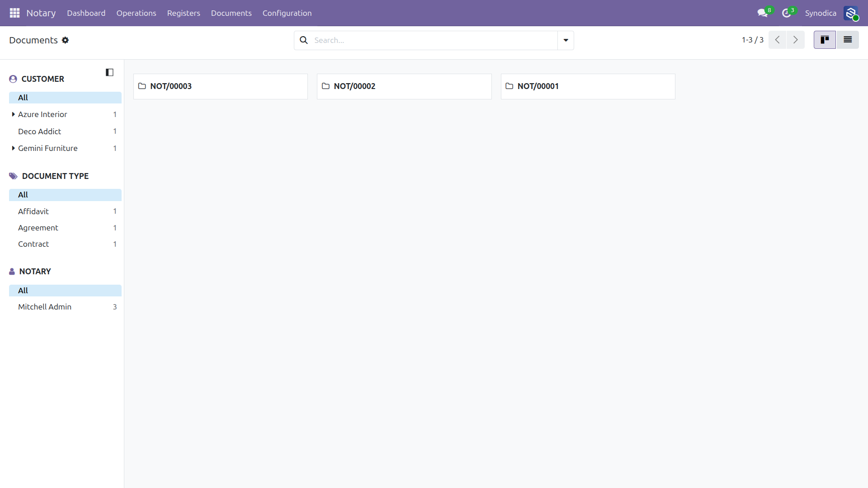Open the Dashboard menu
Viewport: 868px width, 488px height.
pyautogui.click(x=86, y=13)
